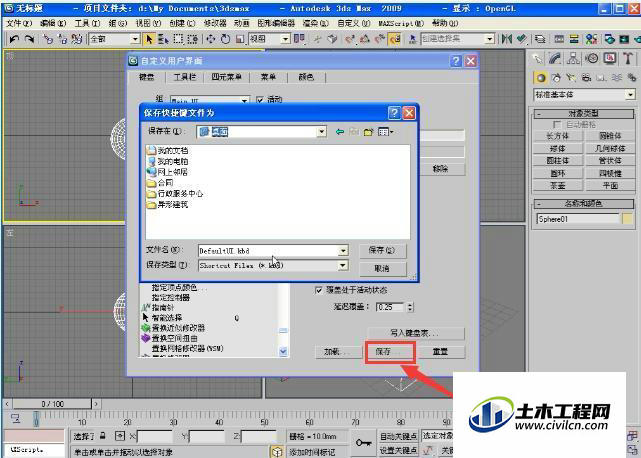Open the 保存在 location dropdown
Viewport: 641px width, 458px height.
[321, 131]
